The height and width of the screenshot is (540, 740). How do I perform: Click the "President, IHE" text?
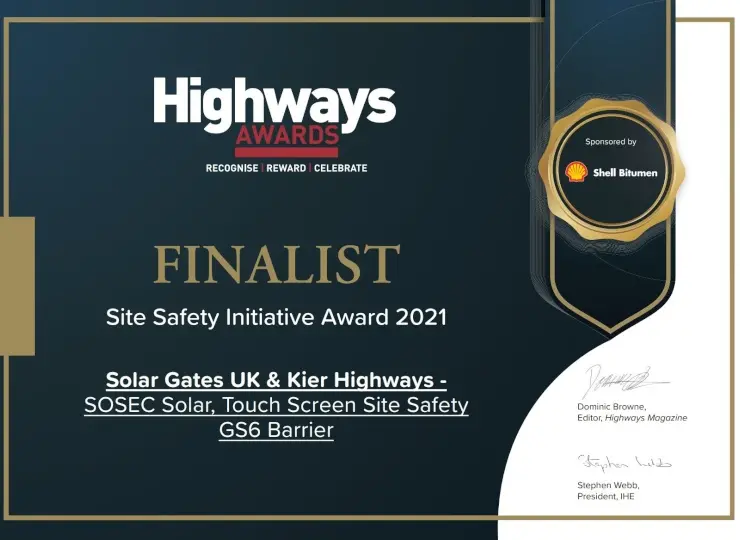605,497
